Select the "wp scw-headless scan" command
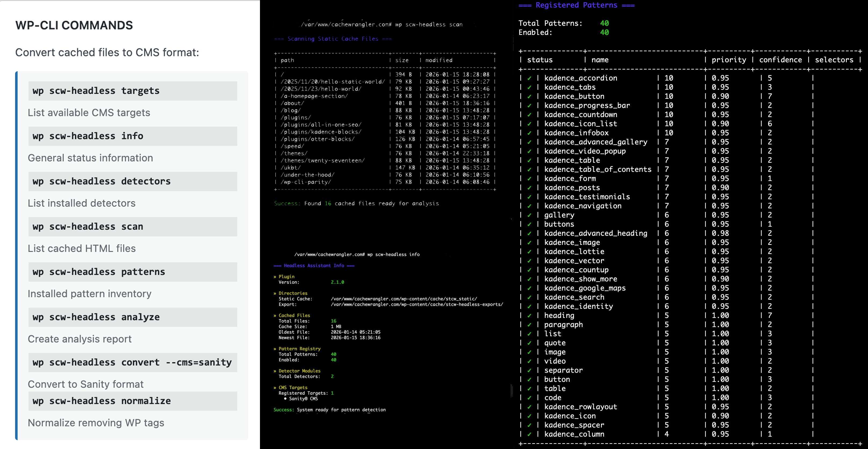 (x=132, y=226)
